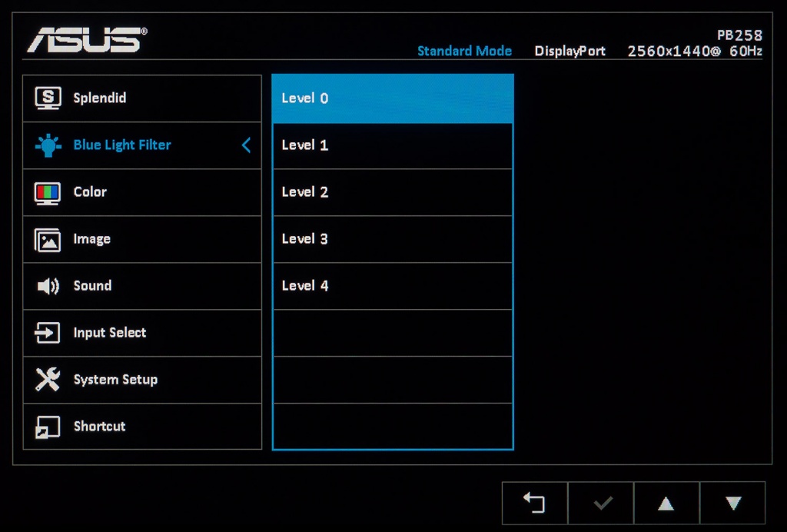Confirm selection with the checkmark button
This screenshot has width=787, height=532.
(x=601, y=503)
